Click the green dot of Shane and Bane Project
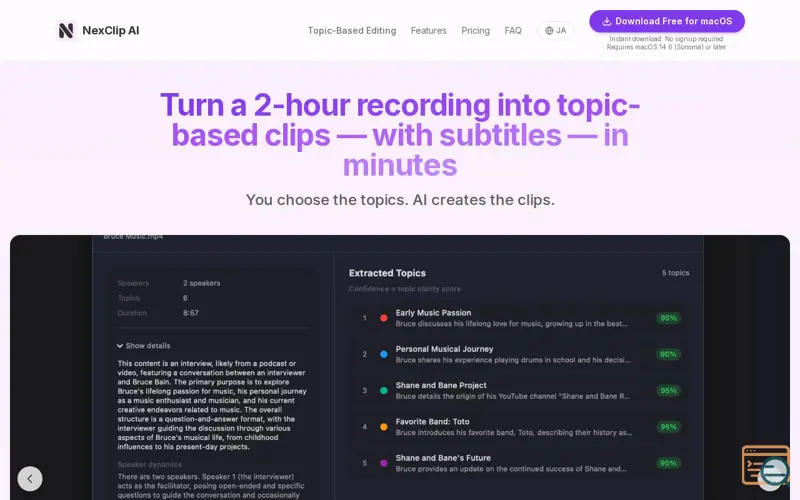 [384, 390]
